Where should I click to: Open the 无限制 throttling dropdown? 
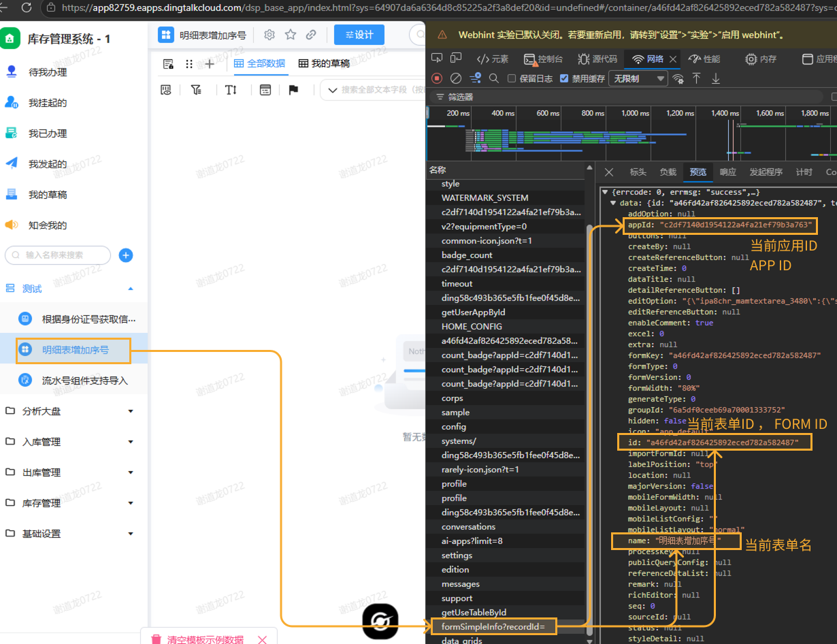[638, 78]
